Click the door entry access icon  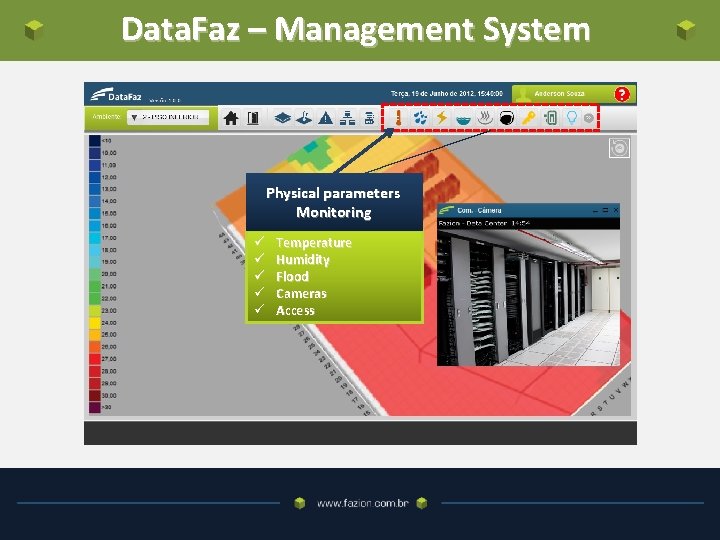coord(550,118)
